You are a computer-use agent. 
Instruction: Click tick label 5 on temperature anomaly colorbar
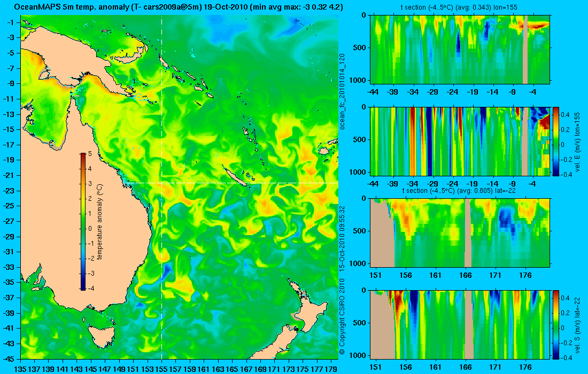[x=90, y=154]
